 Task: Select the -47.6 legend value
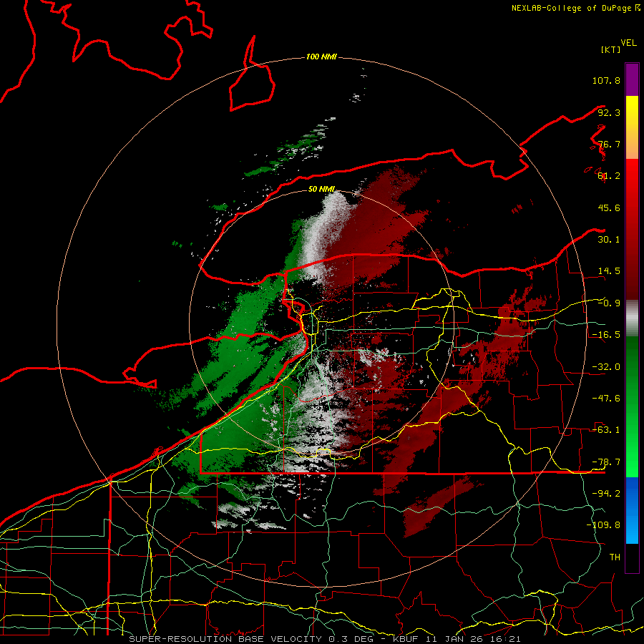[606, 399]
